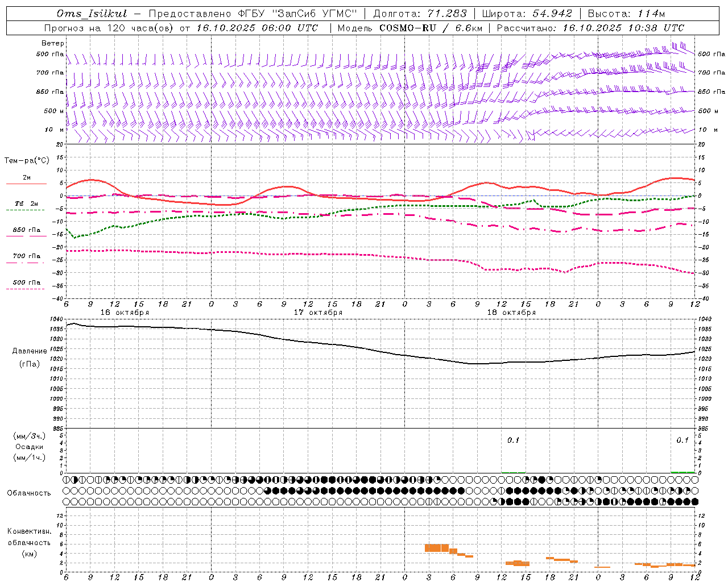Click the 985 tick on right pressure axis
Image resolution: width=728 pixels, height=582 pixels.
[x=704, y=429]
